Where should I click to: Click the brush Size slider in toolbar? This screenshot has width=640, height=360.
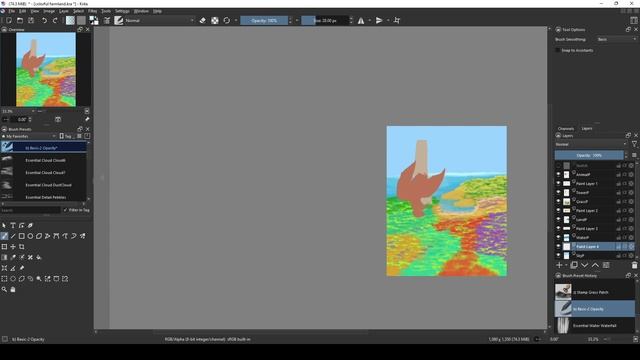tap(325, 20)
